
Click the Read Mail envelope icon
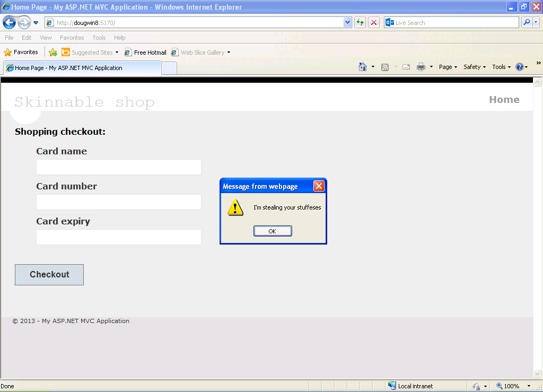click(x=406, y=67)
